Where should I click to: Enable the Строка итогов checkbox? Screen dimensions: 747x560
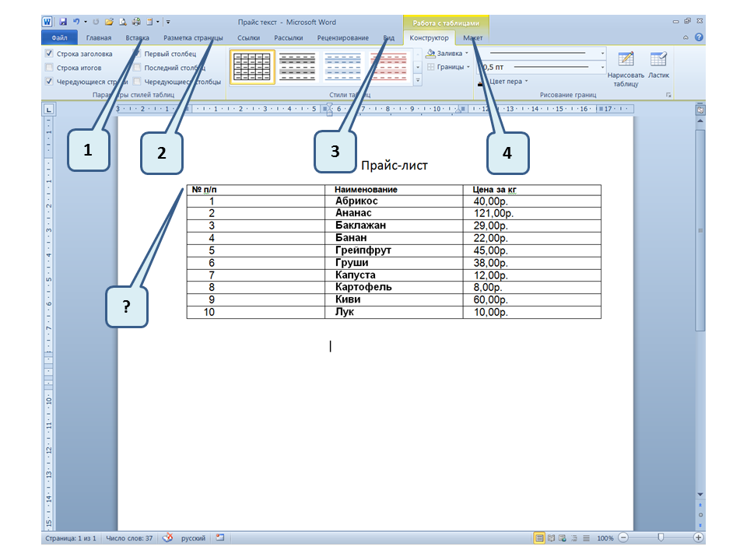tap(50, 68)
